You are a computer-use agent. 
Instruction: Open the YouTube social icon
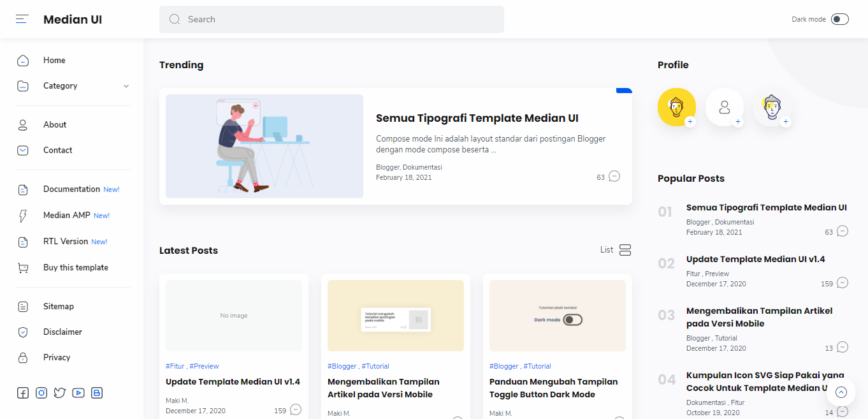click(x=78, y=393)
